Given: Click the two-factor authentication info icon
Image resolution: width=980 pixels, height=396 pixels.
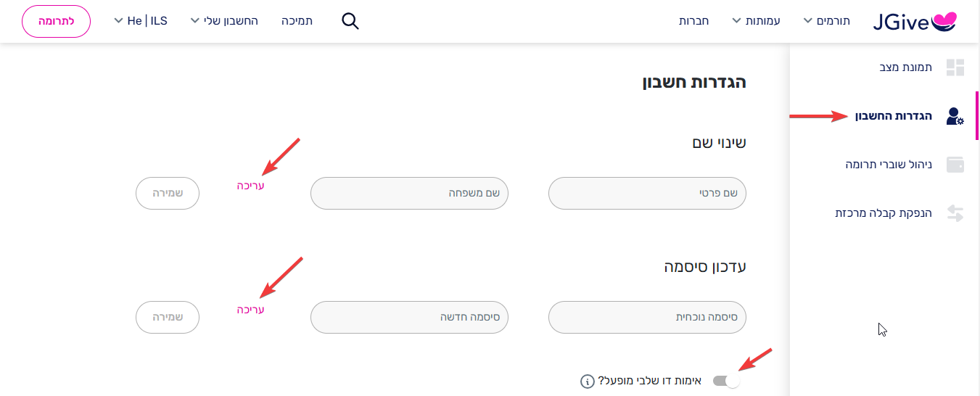Looking at the screenshot, I should click(588, 381).
